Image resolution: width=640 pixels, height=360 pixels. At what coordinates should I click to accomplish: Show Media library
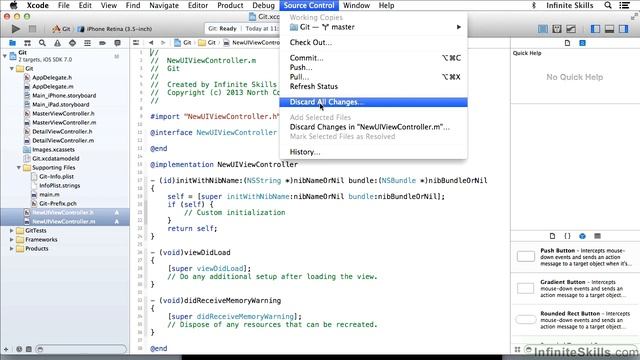click(x=598, y=236)
